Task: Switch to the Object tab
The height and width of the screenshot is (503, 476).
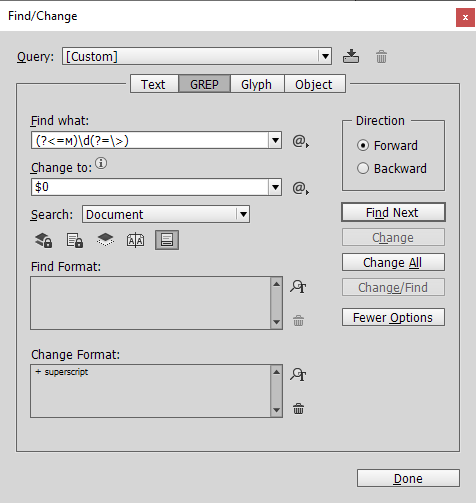Action: click(314, 84)
